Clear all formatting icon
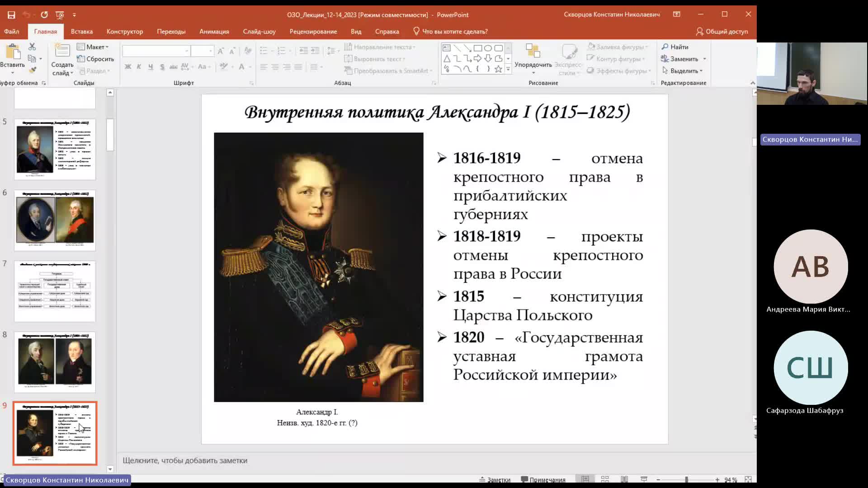 248,51
